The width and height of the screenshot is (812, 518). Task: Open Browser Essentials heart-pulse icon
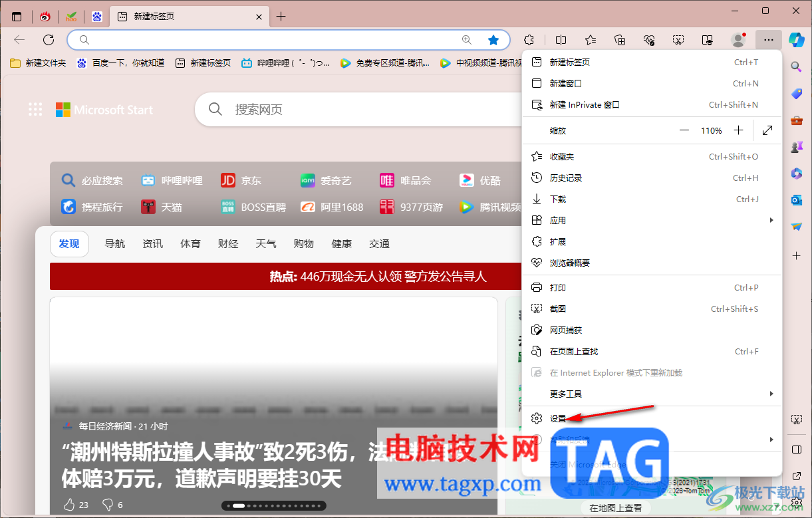tap(648, 40)
